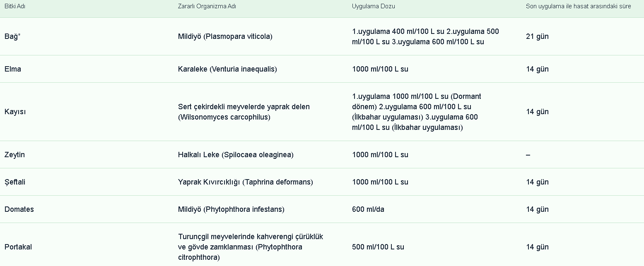Select Halkalı Leke (Spilocaea oleaginea) cell
The height and width of the screenshot is (266, 644).
tap(236, 155)
